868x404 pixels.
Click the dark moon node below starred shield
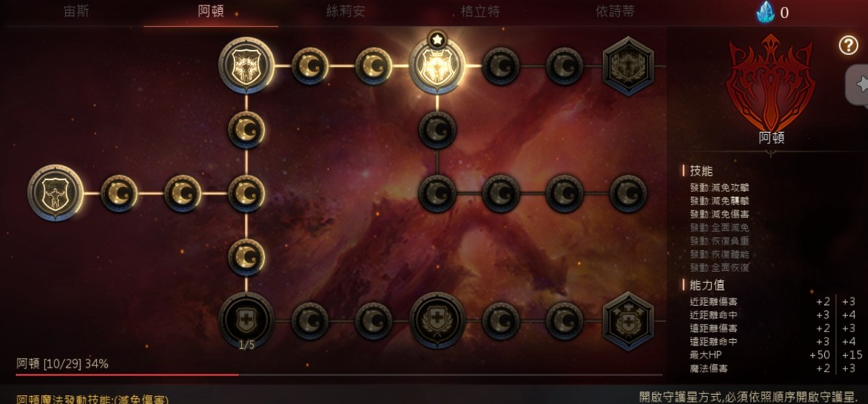click(437, 130)
